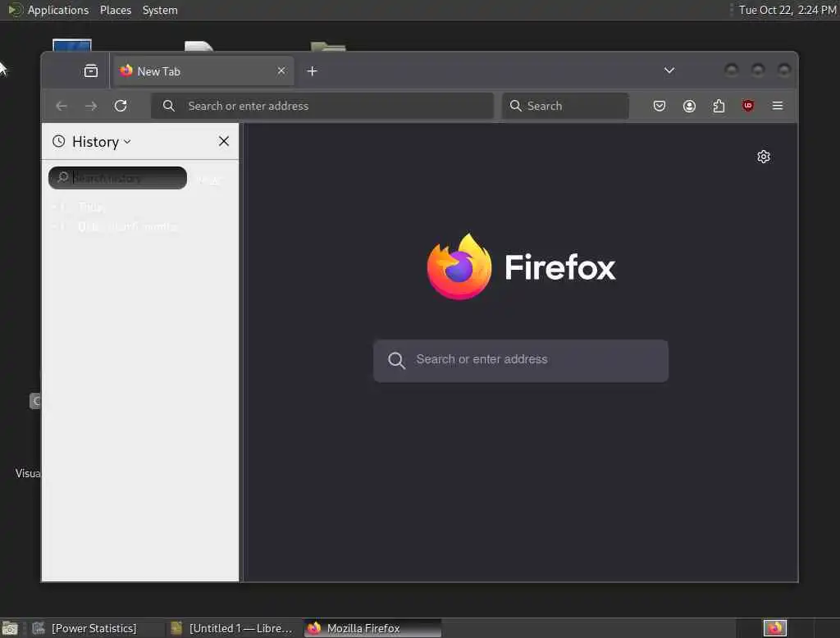Open the uBlock Origin shield icon
This screenshot has height=638, width=840.
pyautogui.click(x=748, y=106)
